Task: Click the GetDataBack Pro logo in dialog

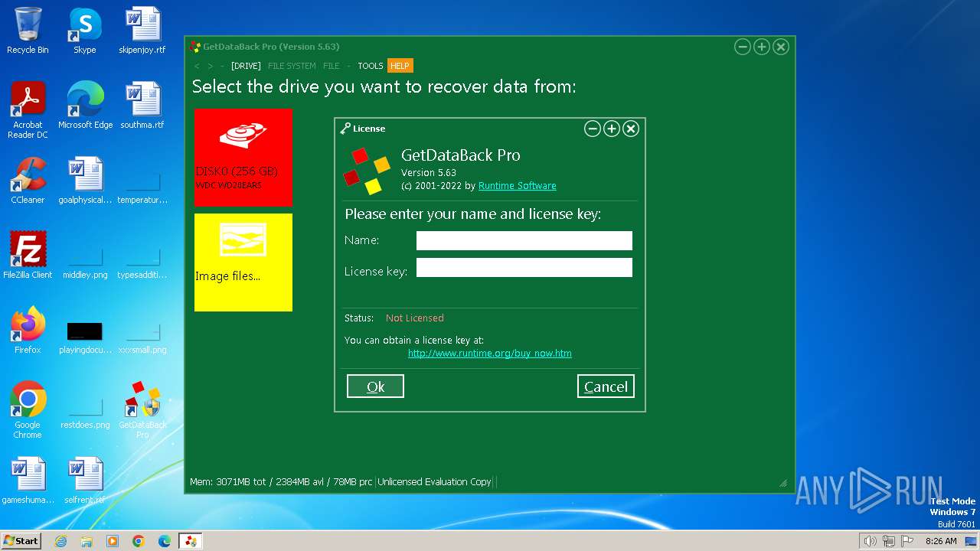Action: tap(367, 171)
